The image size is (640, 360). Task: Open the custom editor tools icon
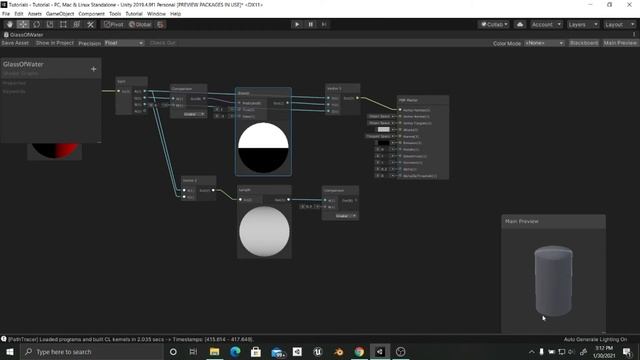pos(91,24)
